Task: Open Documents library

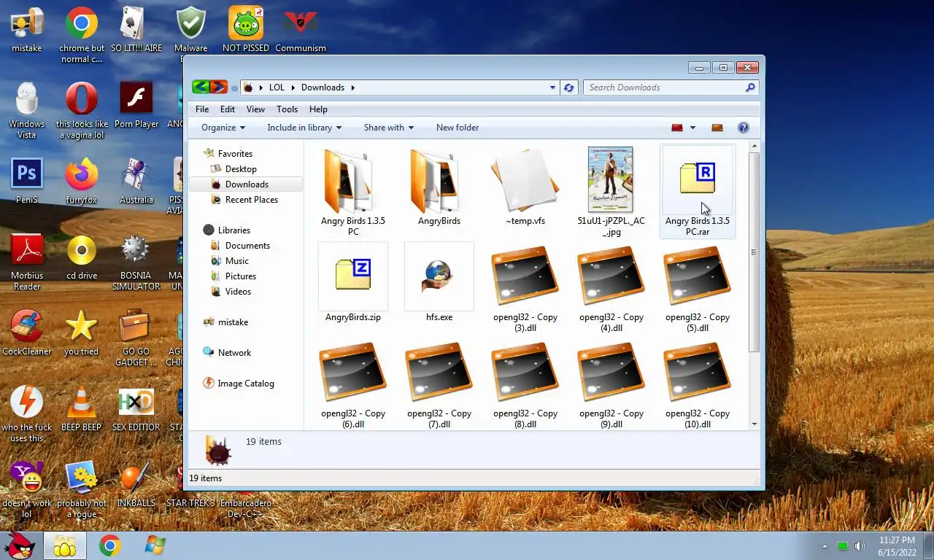Action: (247, 246)
